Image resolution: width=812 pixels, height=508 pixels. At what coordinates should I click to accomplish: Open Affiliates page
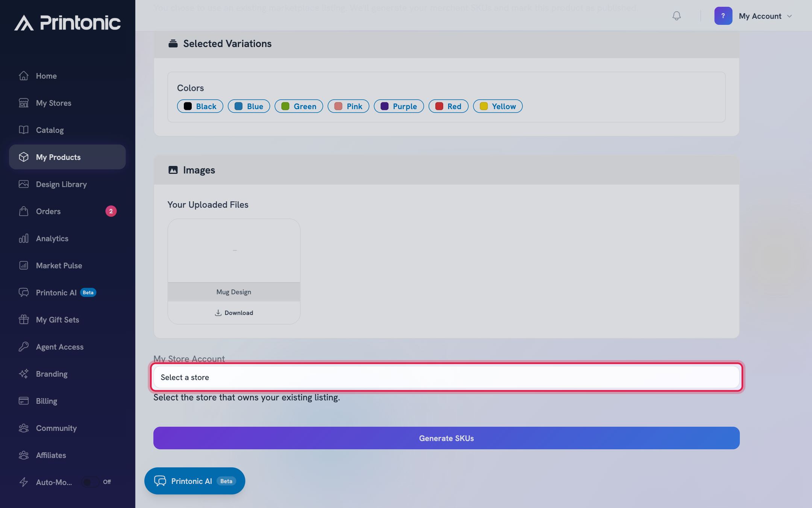(67, 455)
